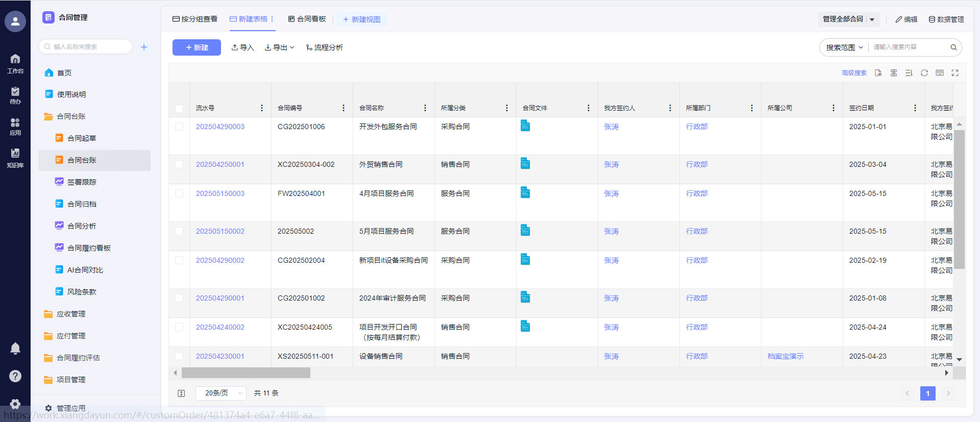The width and height of the screenshot is (980, 422).
Task: Open record link 202504250001
Action: 220,164
